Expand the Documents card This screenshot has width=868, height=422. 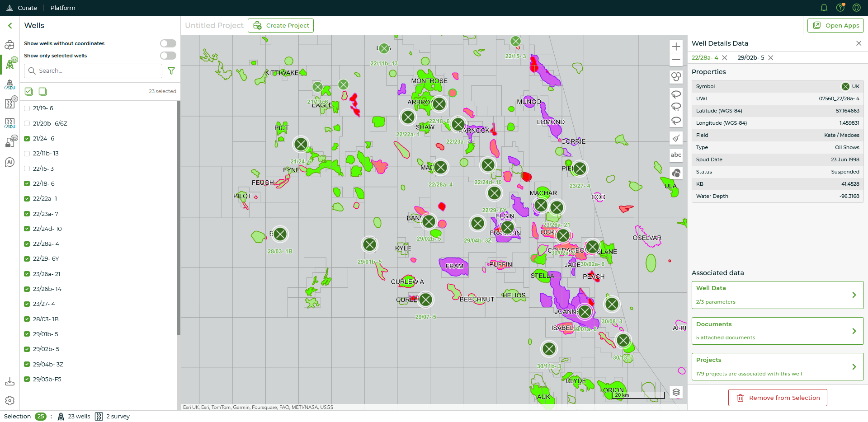coord(778,331)
